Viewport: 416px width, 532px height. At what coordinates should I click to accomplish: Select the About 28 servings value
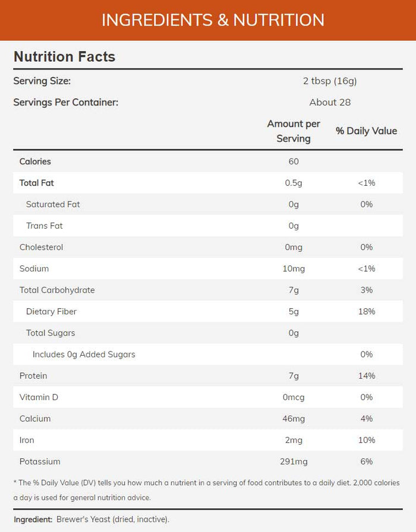point(330,103)
